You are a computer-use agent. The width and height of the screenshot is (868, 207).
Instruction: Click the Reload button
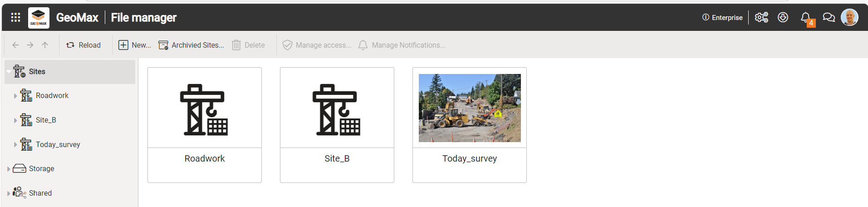83,45
